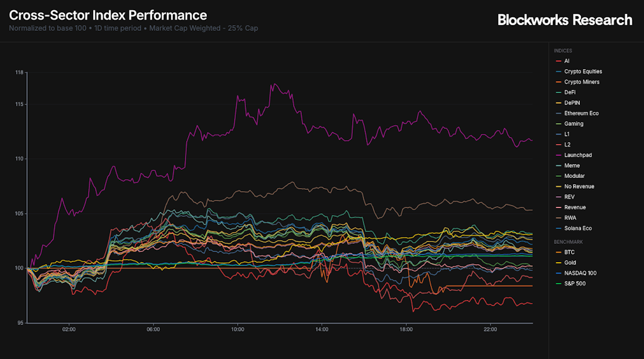Click the Crypto Equities legend label
Image resolution: width=644 pixels, height=359 pixels.
(x=582, y=71)
